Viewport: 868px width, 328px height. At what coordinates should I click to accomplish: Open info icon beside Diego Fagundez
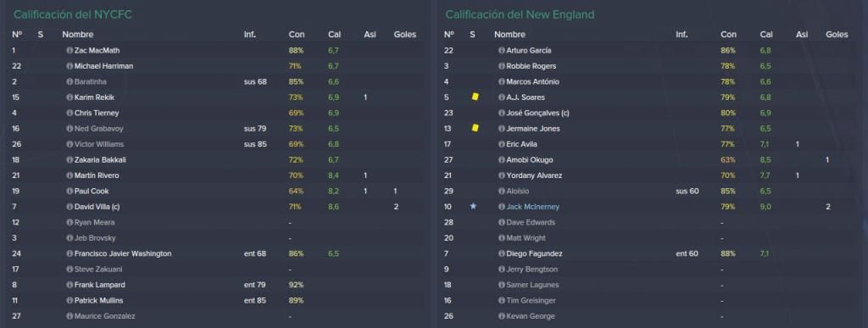pyautogui.click(x=502, y=254)
